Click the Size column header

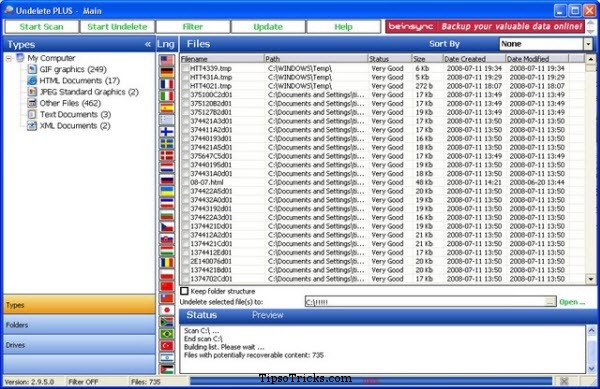(x=427, y=59)
